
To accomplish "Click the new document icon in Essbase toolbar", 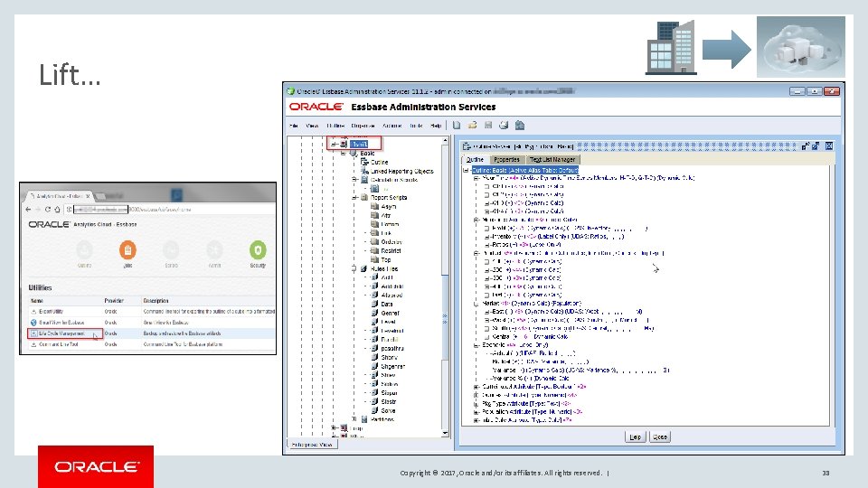I will tap(457, 126).
